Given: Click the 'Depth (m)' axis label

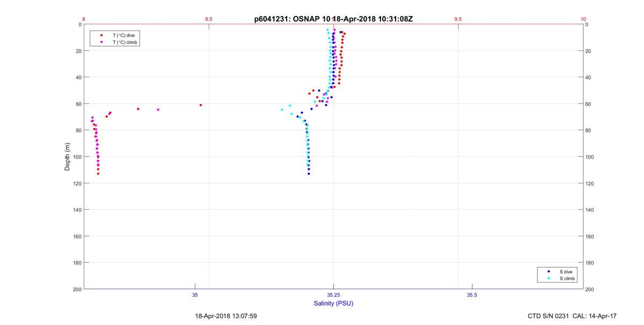Looking at the screenshot, I should click(x=68, y=157).
